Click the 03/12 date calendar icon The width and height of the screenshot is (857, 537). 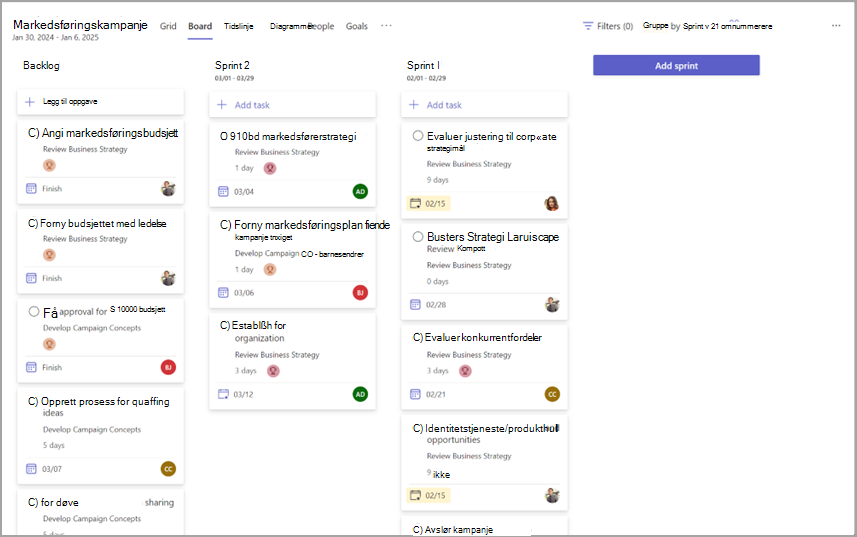(224, 394)
